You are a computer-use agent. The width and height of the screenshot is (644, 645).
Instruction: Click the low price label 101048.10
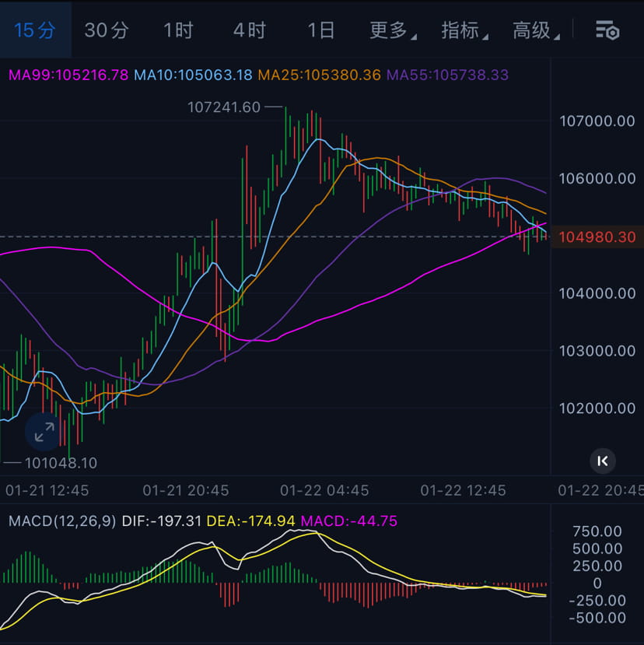61,463
